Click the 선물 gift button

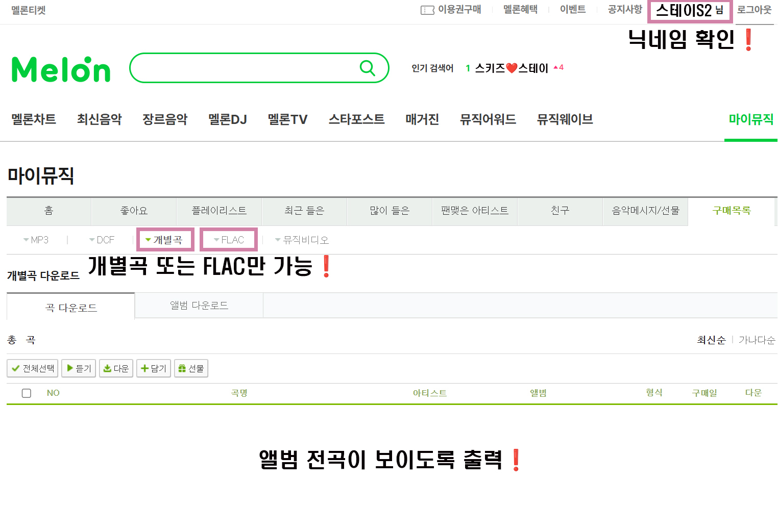(191, 368)
